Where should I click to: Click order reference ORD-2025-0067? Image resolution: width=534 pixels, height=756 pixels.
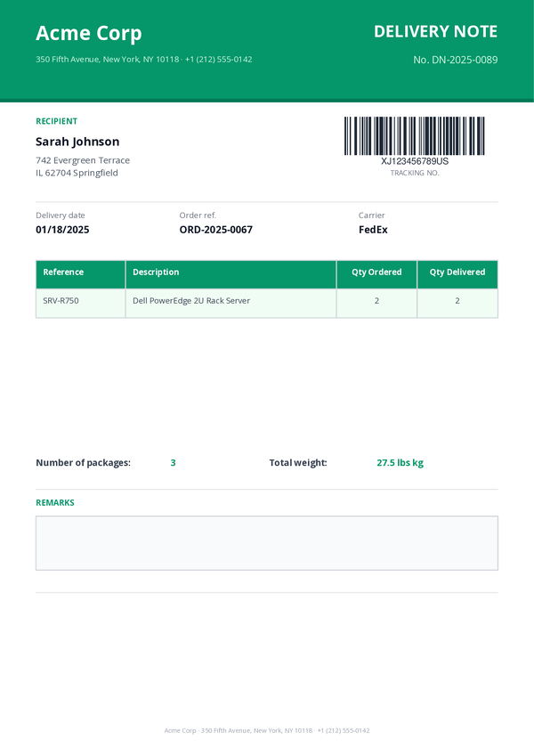216,230
